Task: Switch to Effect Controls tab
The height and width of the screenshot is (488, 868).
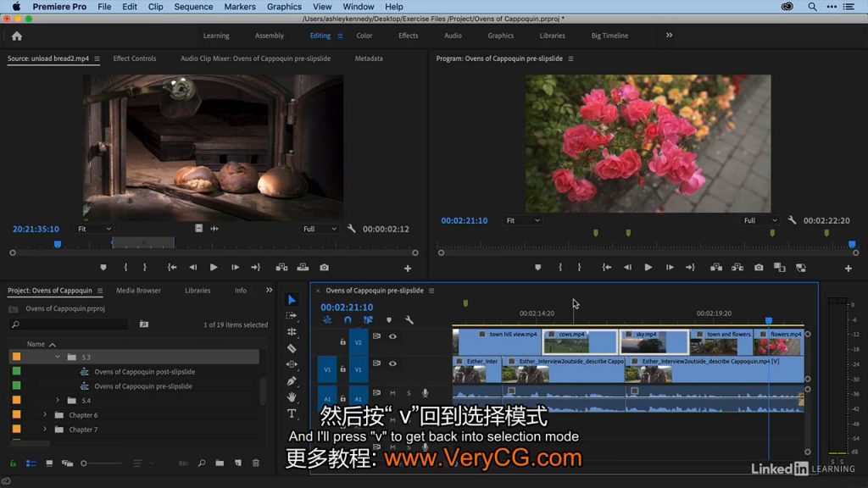Action: [x=135, y=58]
